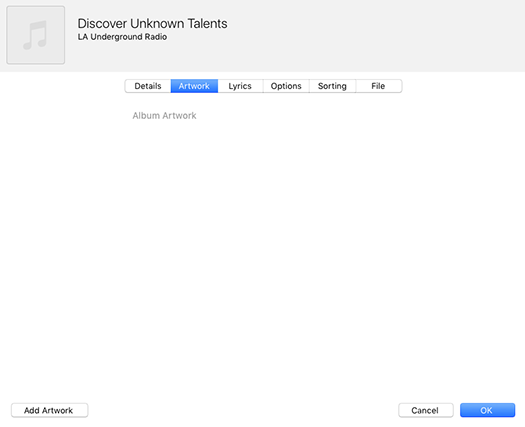Click the word Talents in the title
This screenshot has width=525, height=427.
tap(207, 23)
